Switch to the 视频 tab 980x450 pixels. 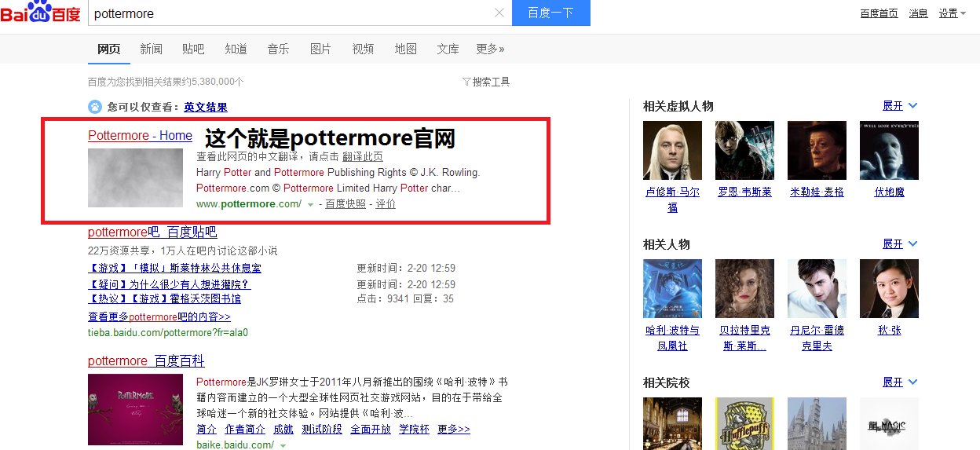[363, 49]
